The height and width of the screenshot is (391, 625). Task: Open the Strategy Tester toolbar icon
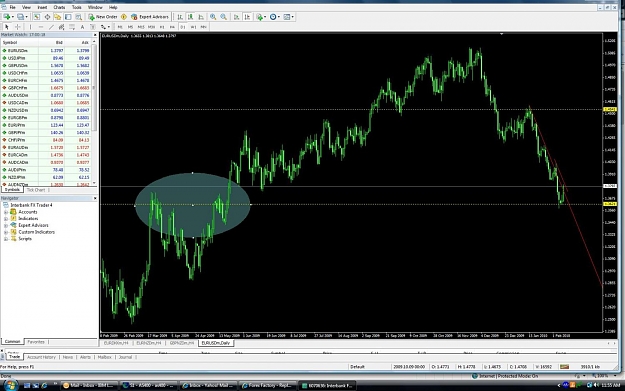coord(79,17)
